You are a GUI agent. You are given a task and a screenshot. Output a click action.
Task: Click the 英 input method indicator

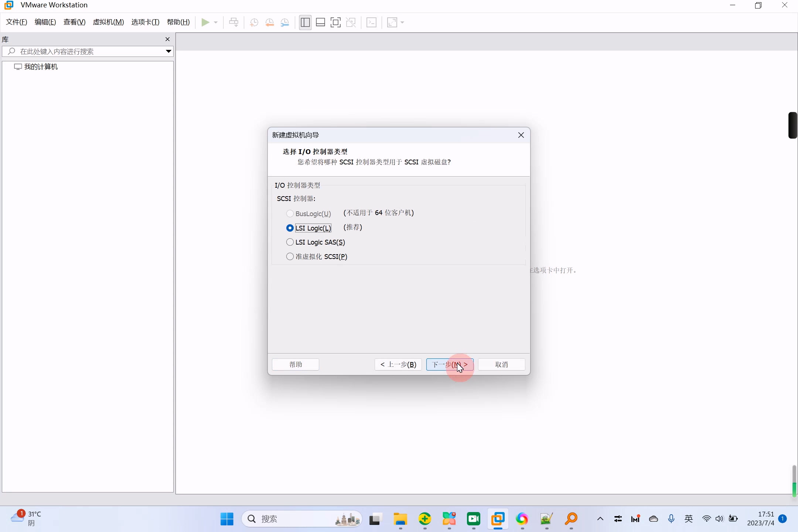coord(689,519)
